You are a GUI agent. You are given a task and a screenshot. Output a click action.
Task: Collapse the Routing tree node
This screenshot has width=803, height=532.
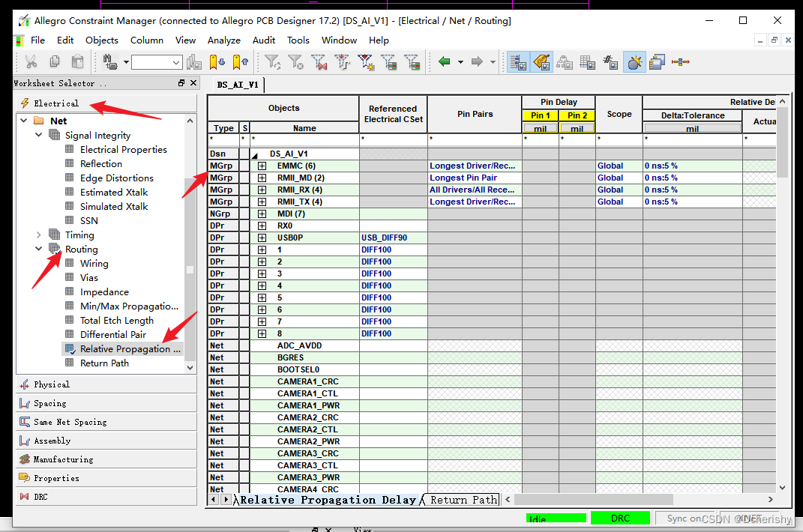pyautogui.click(x=38, y=249)
